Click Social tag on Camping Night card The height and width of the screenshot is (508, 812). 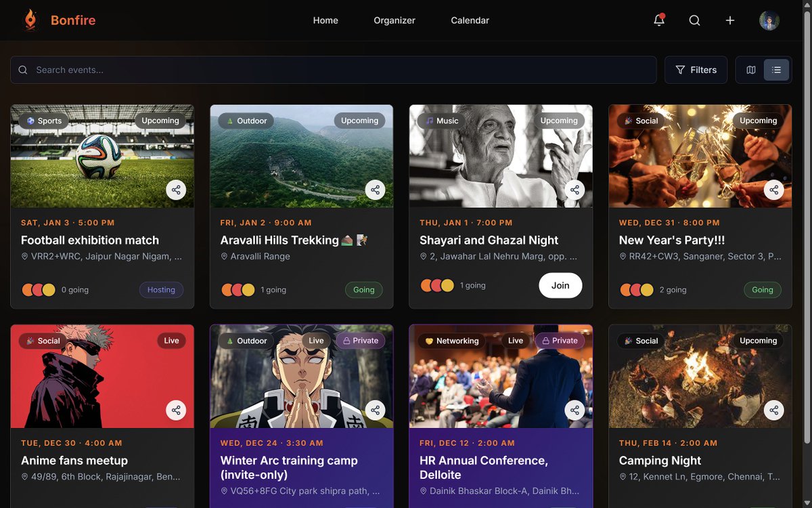click(x=641, y=341)
